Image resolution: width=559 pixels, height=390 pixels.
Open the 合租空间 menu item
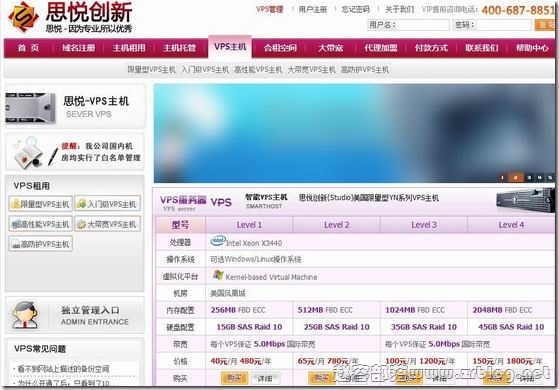point(280,48)
